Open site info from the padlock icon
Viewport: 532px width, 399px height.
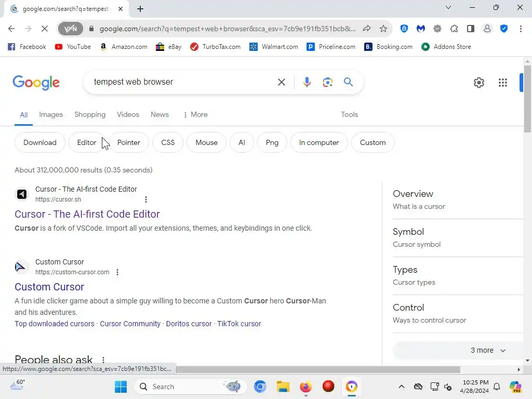[x=91, y=29]
